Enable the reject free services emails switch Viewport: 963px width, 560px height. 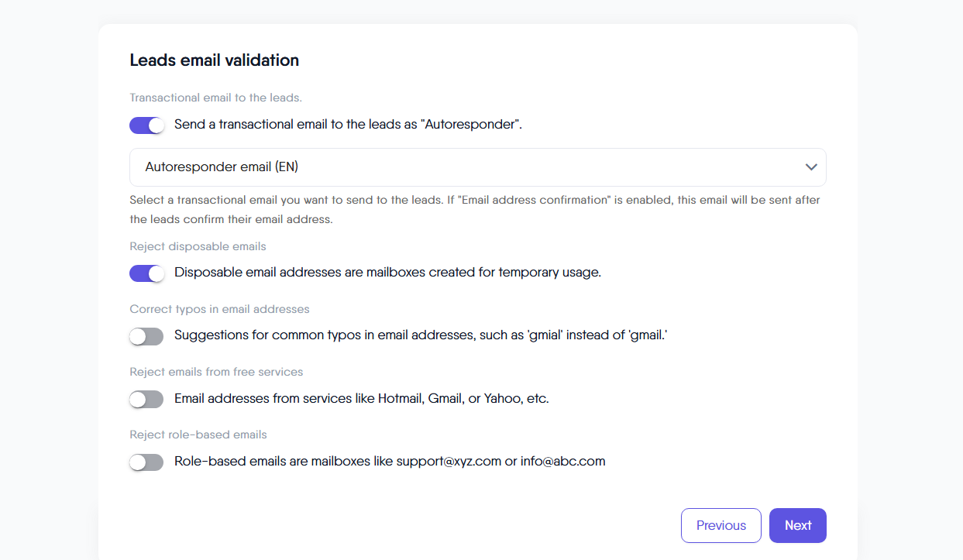pyautogui.click(x=147, y=400)
